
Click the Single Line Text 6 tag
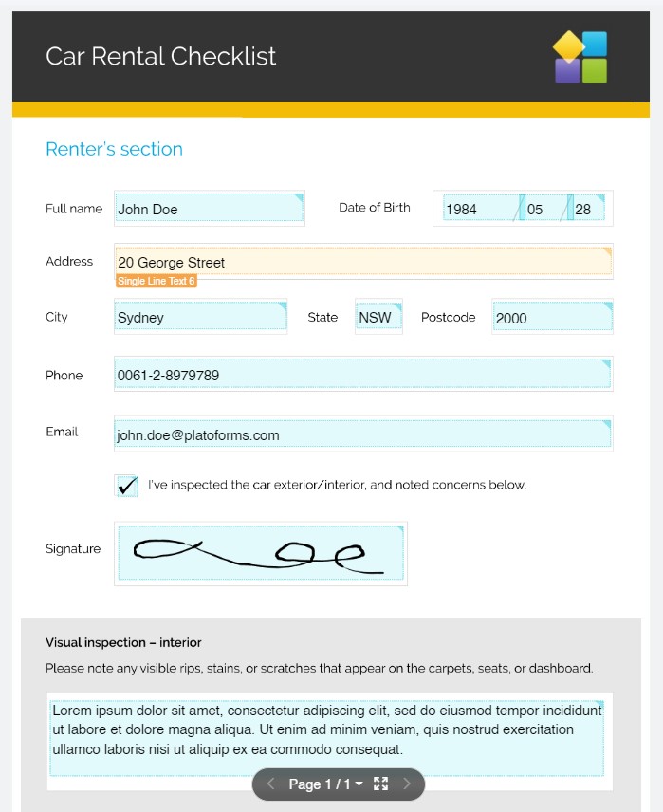point(157,281)
